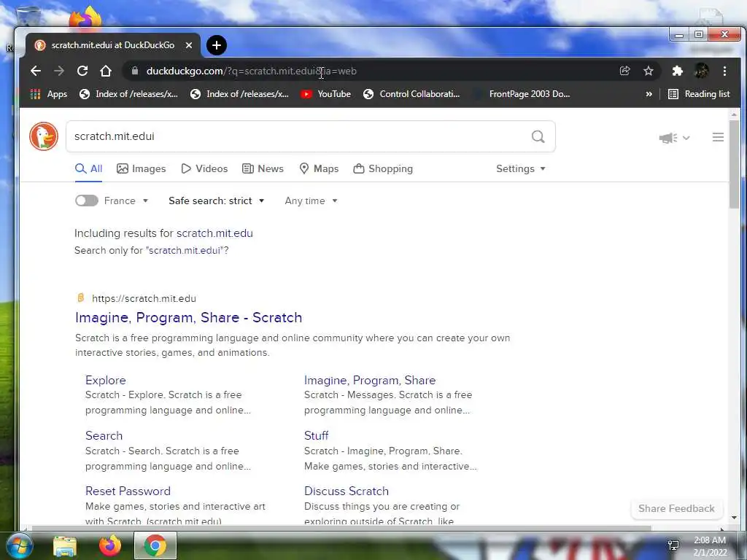Switch to the News tab
The height and width of the screenshot is (560, 747).
(263, 168)
